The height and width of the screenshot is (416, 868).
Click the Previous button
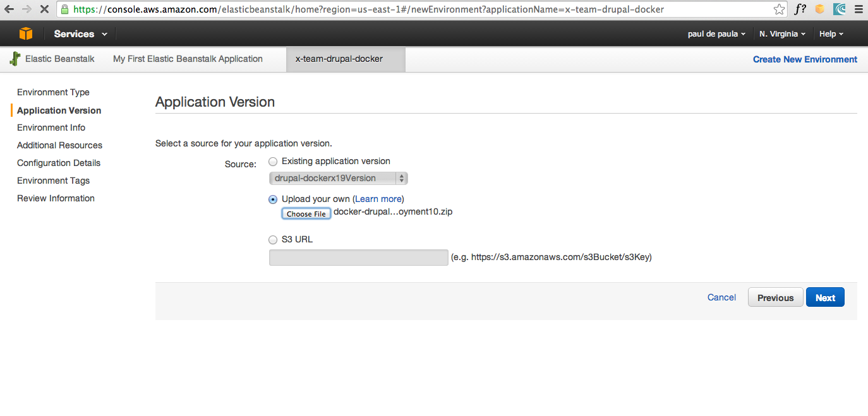coord(775,297)
